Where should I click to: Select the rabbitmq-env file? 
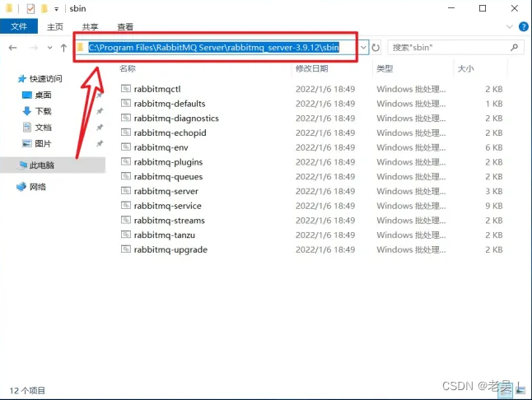pos(161,147)
